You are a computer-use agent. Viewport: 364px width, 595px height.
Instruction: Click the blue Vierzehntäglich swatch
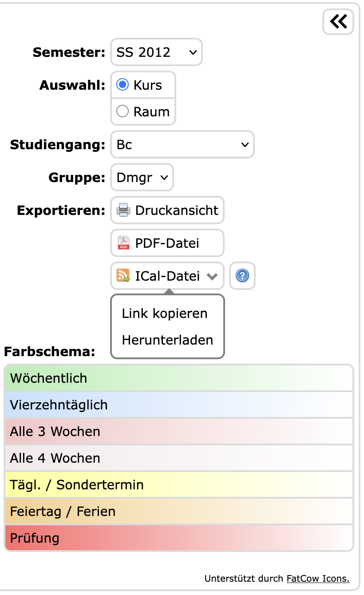178,405
